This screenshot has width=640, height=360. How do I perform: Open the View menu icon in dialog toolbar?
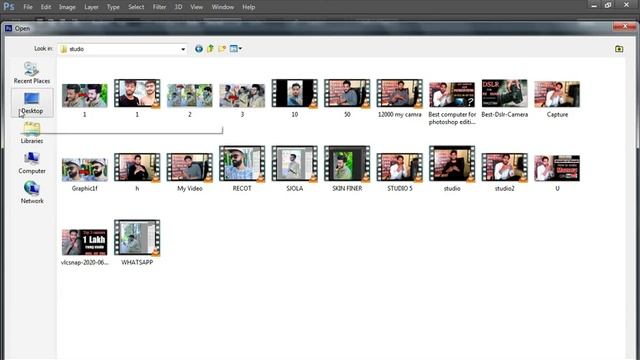(x=236, y=49)
